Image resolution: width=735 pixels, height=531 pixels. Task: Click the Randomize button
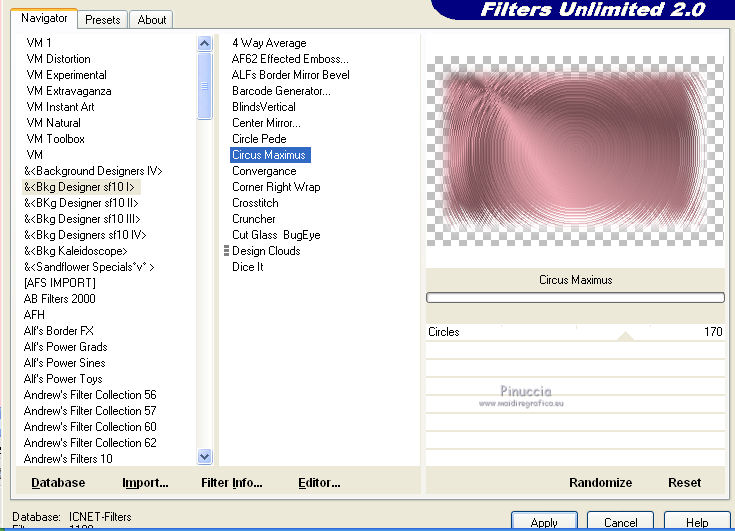pyautogui.click(x=600, y=482)
